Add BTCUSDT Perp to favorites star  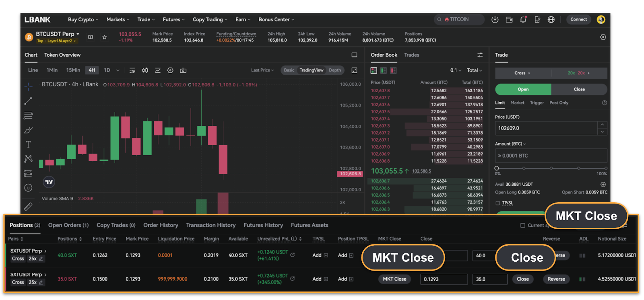click(x=105, y=37)
